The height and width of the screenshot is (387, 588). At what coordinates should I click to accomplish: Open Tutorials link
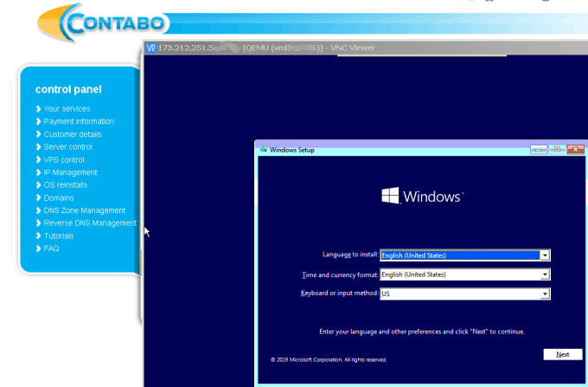click(x=59, y=235)
